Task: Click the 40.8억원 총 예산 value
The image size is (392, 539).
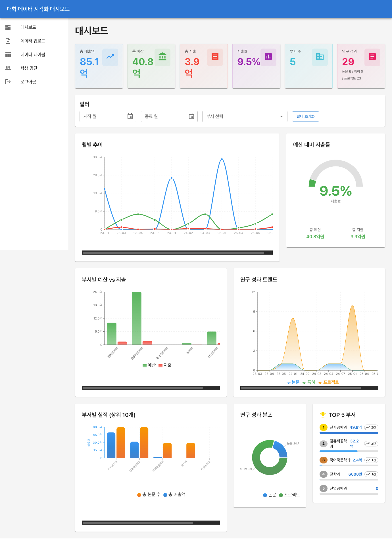Action: pyautogui.click(x=315, y=237)
